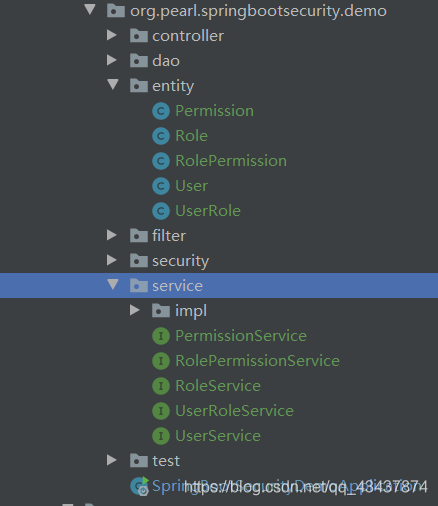Image resolution: width=438 pixels, height=506 pixels.
Task: Expand the dao package arrow
Action: coord(112,60)
